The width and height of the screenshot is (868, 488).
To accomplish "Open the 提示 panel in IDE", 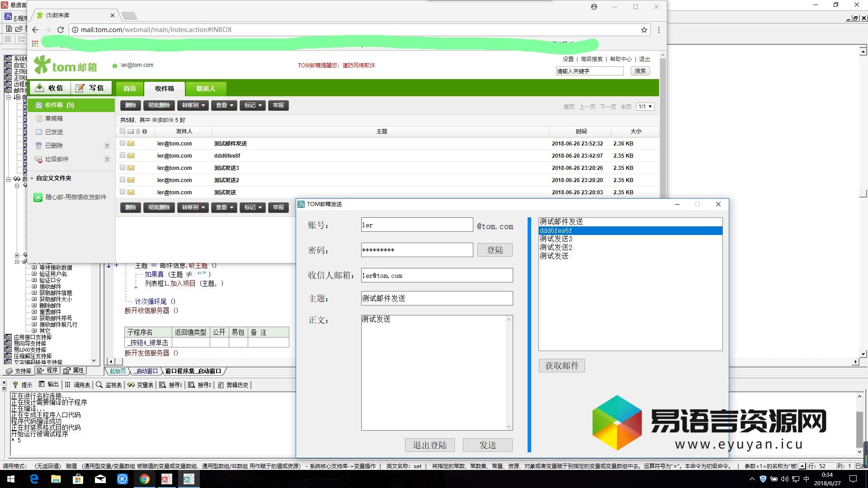I will click(22, 385).
